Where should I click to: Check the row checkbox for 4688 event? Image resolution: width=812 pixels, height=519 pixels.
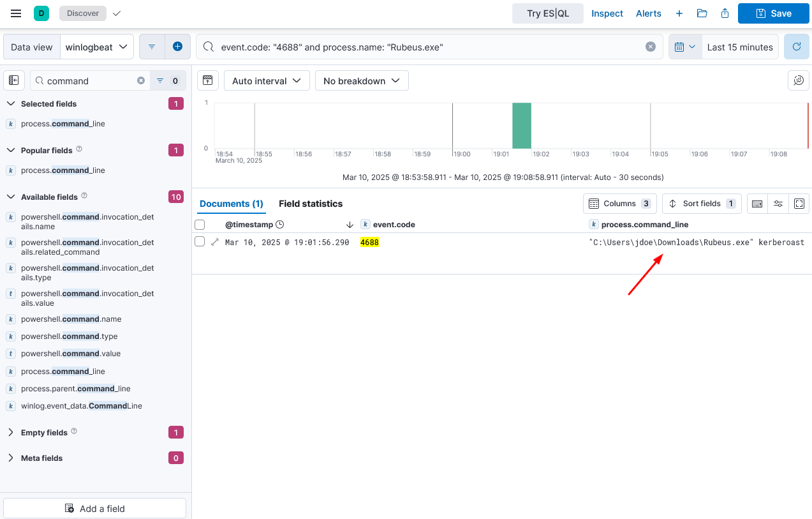[x=200, y=242]
